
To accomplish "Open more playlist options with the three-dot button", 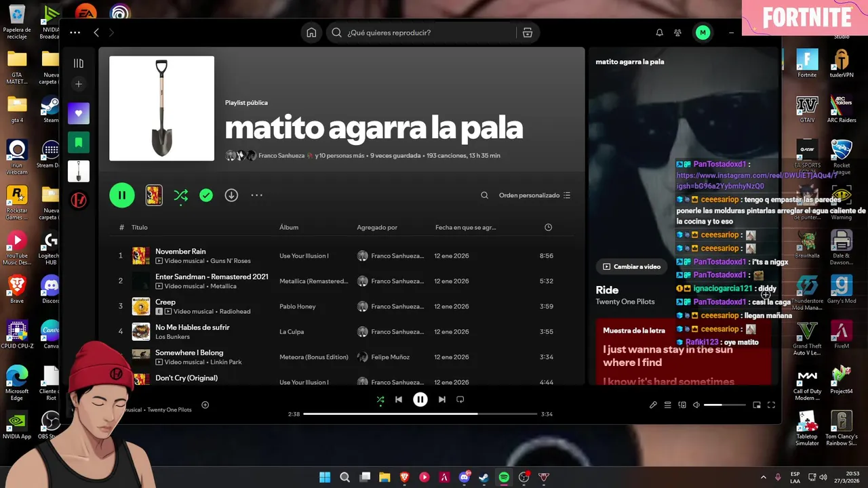I will point(256,195).
